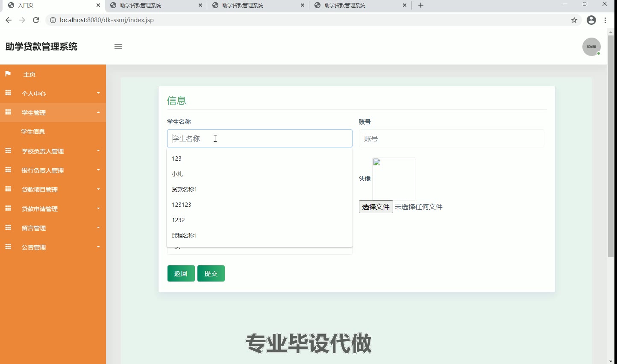The image size is (617, 364).
Task: Click the grid icon beside 贷款项目管理
Action: tap(8, 189)
